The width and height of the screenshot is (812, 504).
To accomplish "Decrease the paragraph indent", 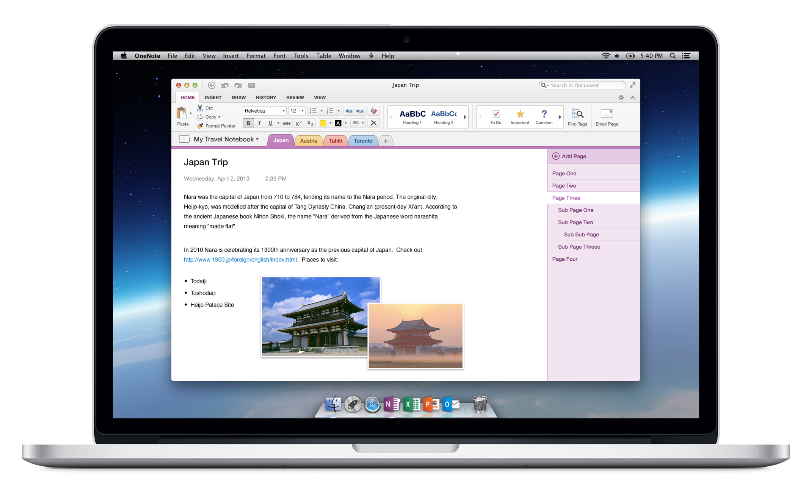I will pos(349,111).
